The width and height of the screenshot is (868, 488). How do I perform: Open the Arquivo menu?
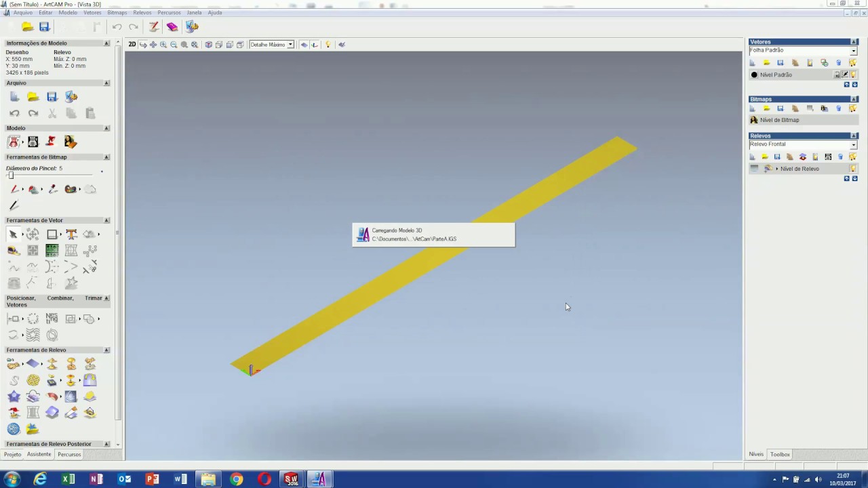point(23,13)
